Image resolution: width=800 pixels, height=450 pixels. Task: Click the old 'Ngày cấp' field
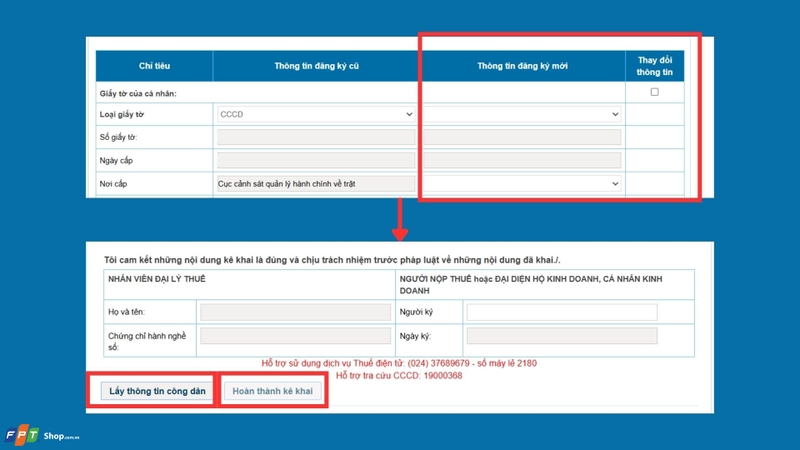[x=316, y=160]
